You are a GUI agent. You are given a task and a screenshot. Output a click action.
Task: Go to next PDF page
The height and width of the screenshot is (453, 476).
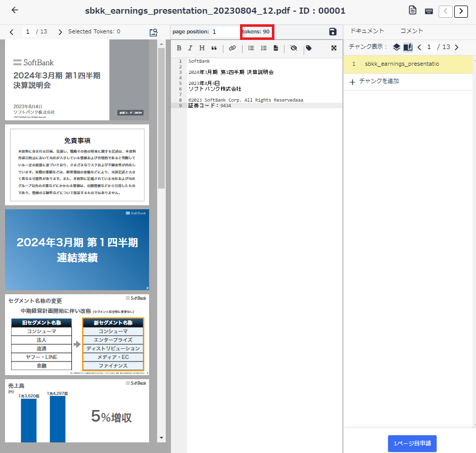coord(60,32)
